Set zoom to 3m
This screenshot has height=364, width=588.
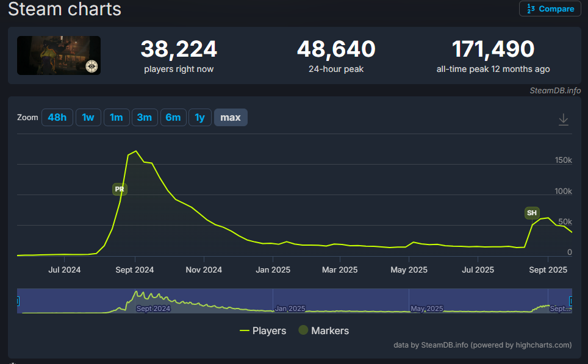145,117
